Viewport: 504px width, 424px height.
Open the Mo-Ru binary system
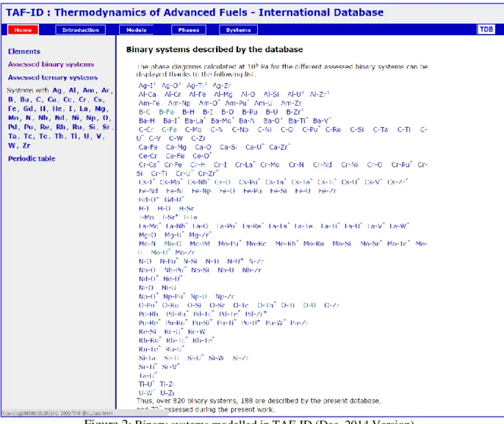click(x=314, y=244)
